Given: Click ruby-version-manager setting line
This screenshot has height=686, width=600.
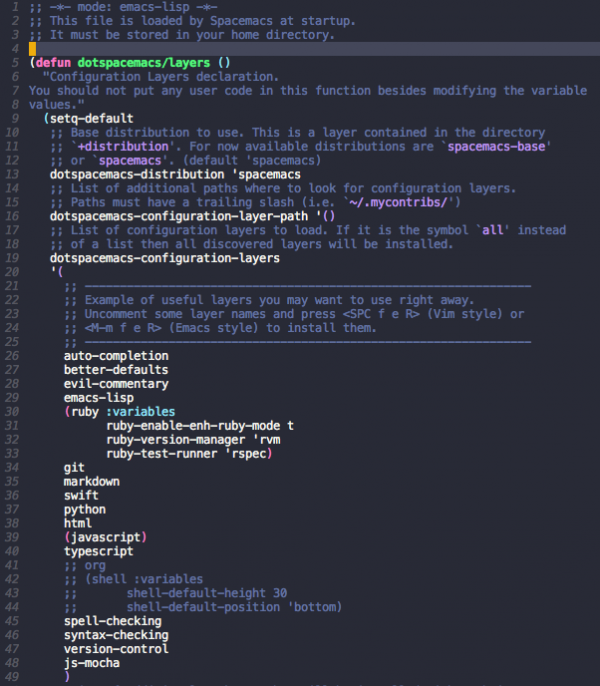Looking at the screenshot, I should [193, 440].
